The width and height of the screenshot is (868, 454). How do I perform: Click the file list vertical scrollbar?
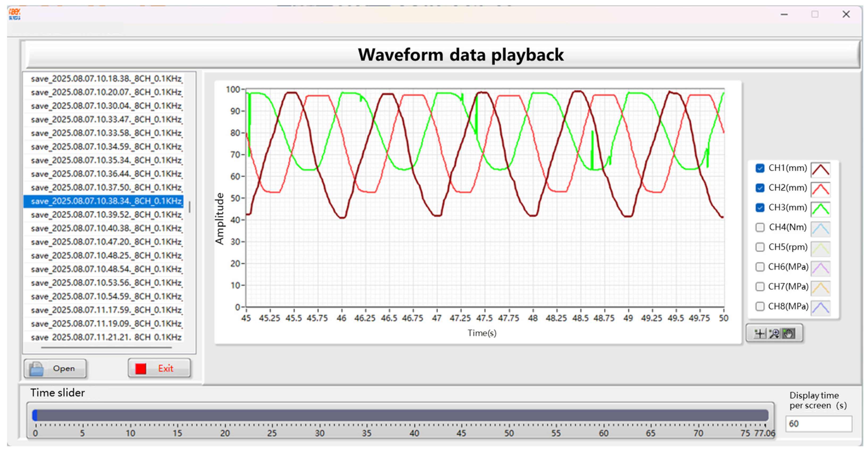(190, 207)
